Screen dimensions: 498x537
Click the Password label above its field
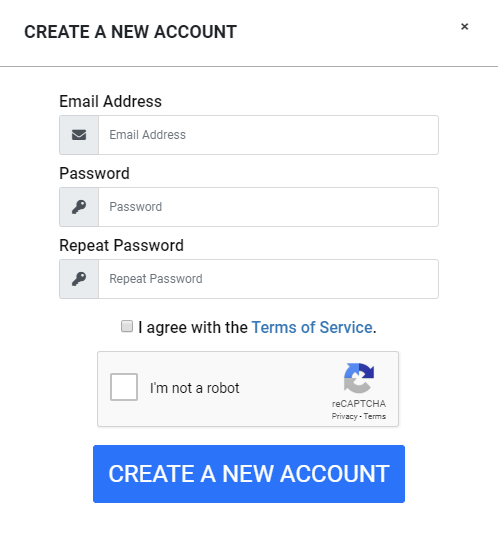[x=94, y=173]
